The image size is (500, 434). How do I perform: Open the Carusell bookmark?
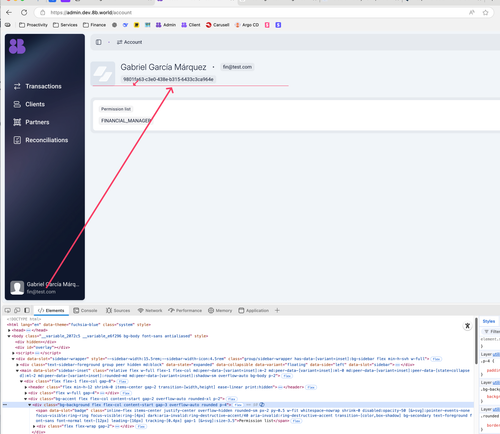218,25
